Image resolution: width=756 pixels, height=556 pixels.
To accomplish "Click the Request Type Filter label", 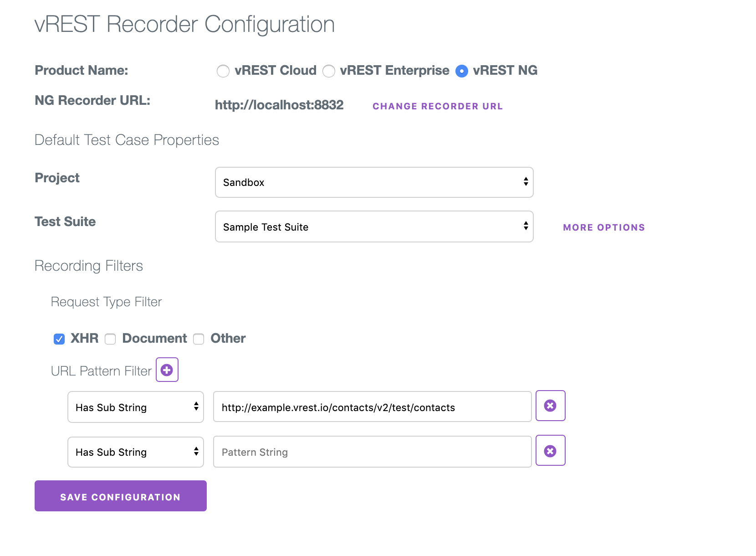I will click(106, 302).
